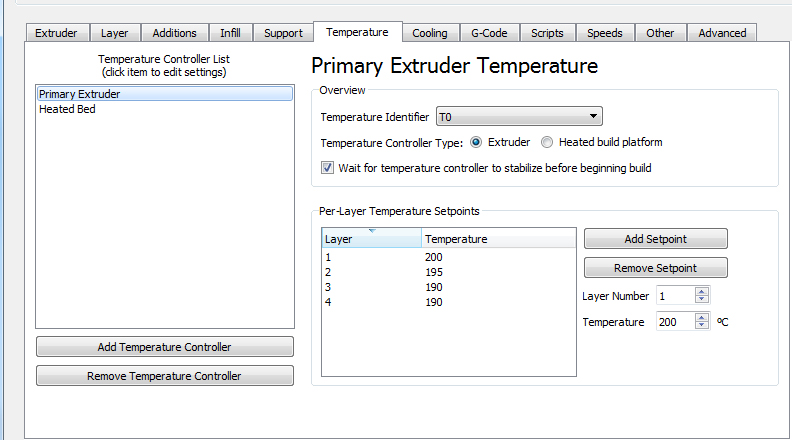
Task: Open the G-Code tab
Action: tap(489, 33)
